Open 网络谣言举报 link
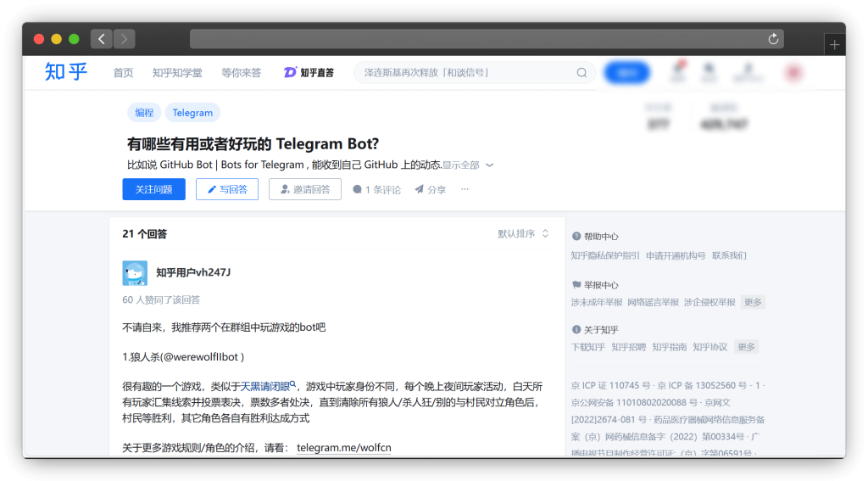The image size is (868, 481). tap(654, 302)
